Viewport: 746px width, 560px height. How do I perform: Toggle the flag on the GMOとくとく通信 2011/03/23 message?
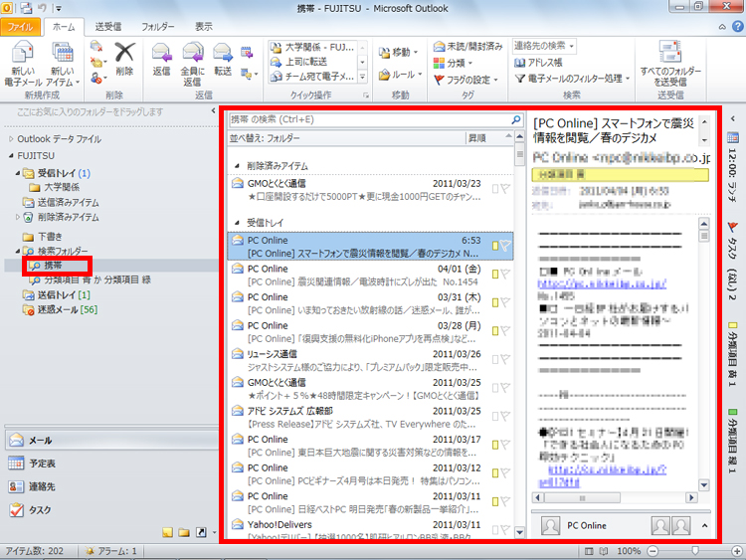[x=505, y=189]
